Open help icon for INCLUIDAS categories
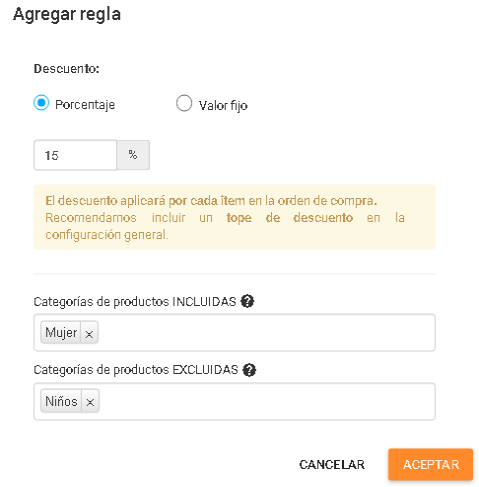This screenshot has height=487, width=479. pyautogui.click(x=247, y=301)
